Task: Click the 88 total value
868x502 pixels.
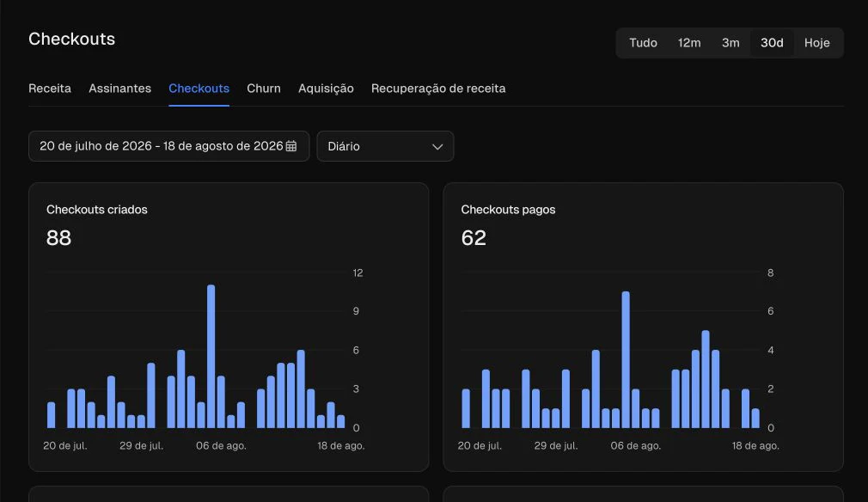Action: [x=58, y=238]
